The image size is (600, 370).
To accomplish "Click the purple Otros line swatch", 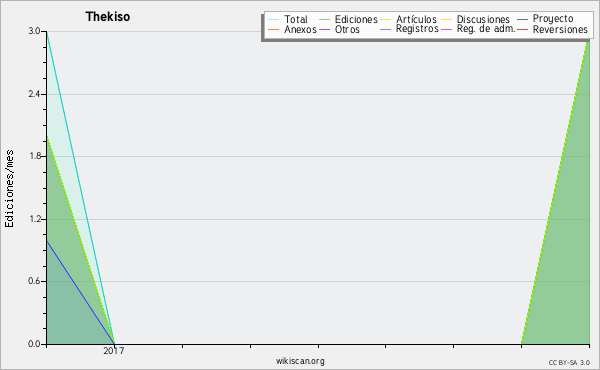I will [324, 30].
